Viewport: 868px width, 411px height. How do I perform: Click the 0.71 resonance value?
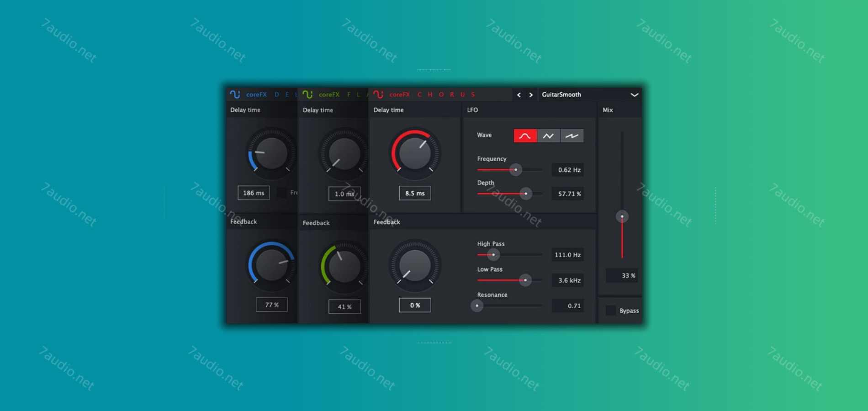click(568, 306)
